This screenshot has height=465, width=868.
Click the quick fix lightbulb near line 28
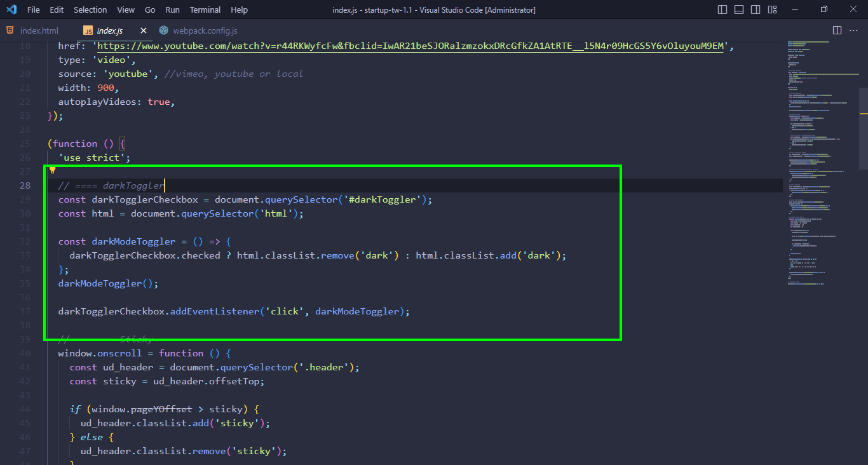51,170
